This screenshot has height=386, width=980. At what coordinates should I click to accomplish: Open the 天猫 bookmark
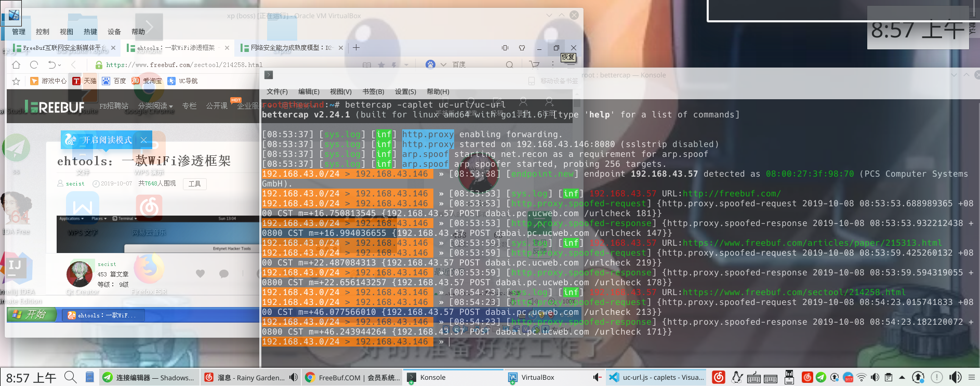click(84, 81)
